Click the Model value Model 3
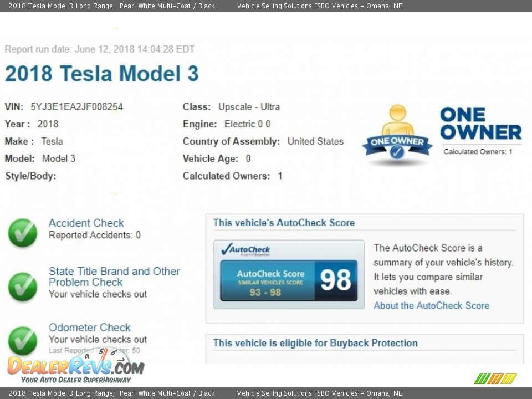This screenshot has width=532, height=399. pyautogui.click(x=59, y=159)
